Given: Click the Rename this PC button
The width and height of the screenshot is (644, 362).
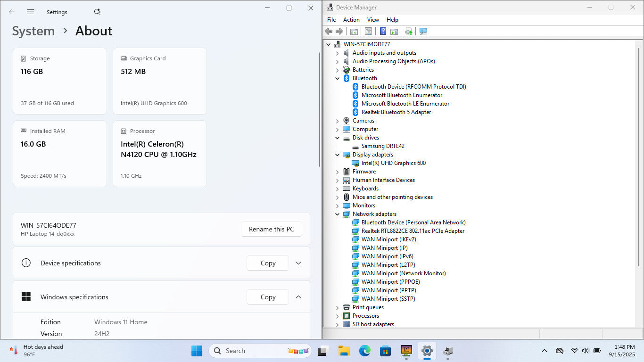Looking at the screenshot, I should (271, 229).
